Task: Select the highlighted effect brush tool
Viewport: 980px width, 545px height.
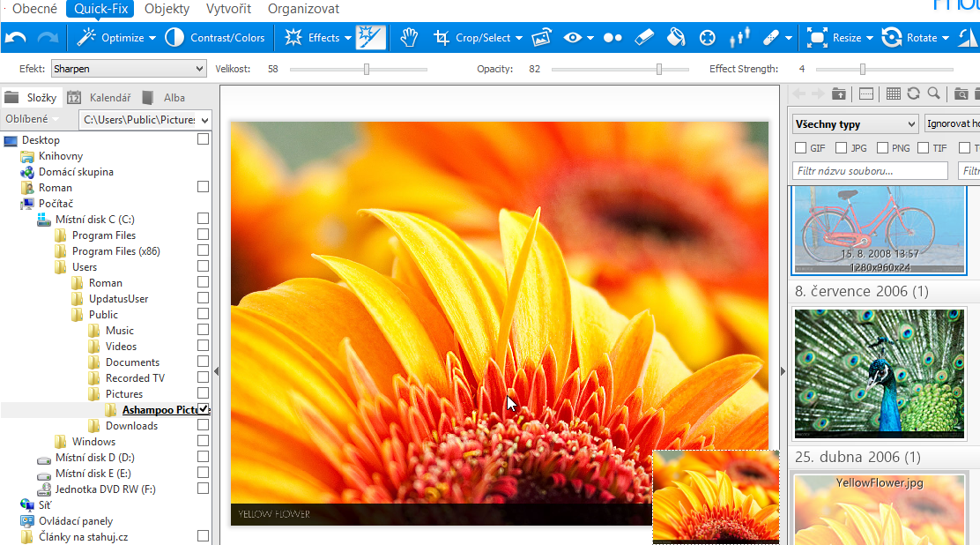Action: [x=371, y=38]
